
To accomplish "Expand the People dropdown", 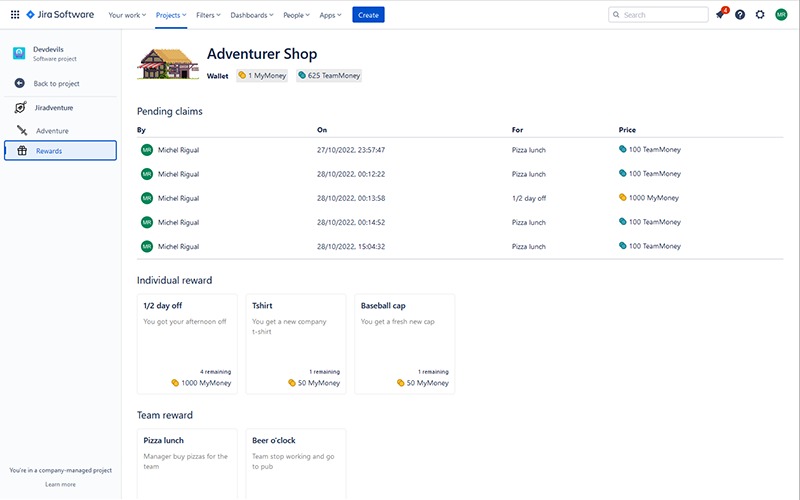I will (x=296, y=15).
